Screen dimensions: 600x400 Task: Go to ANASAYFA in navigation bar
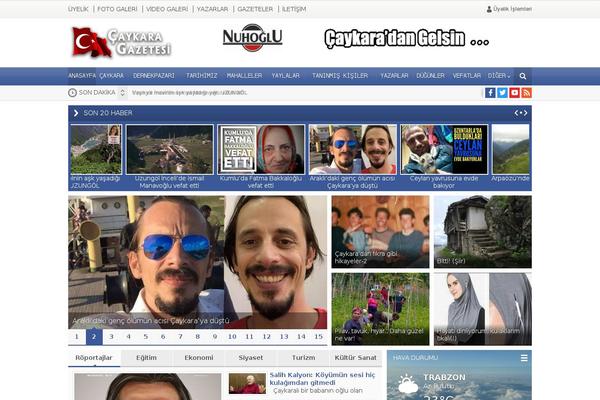(82, 76)
